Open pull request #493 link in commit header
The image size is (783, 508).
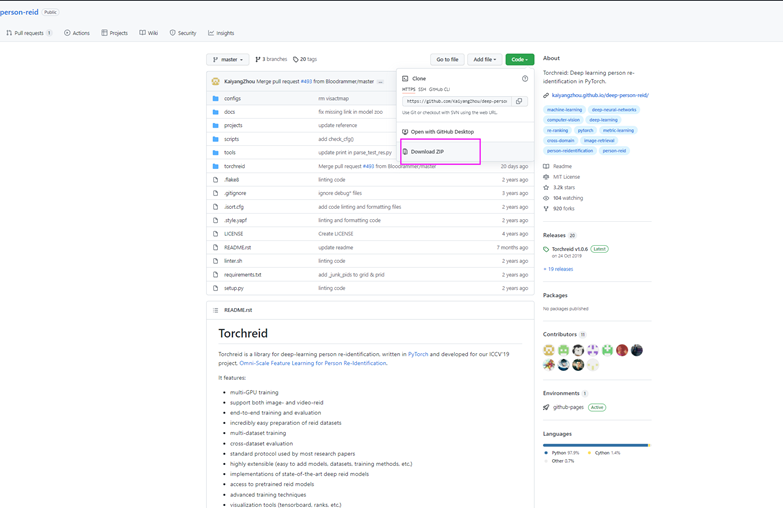[x=306, y=81]
